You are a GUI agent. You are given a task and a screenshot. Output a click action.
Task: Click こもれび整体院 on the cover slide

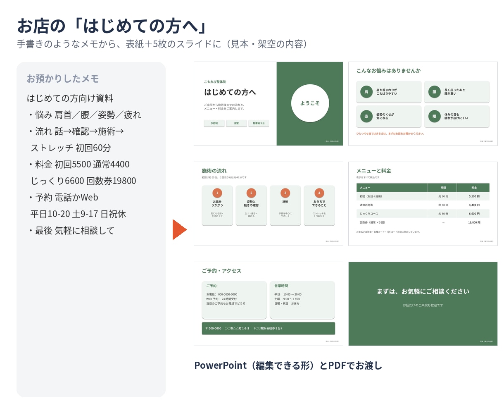pos(215,82)
